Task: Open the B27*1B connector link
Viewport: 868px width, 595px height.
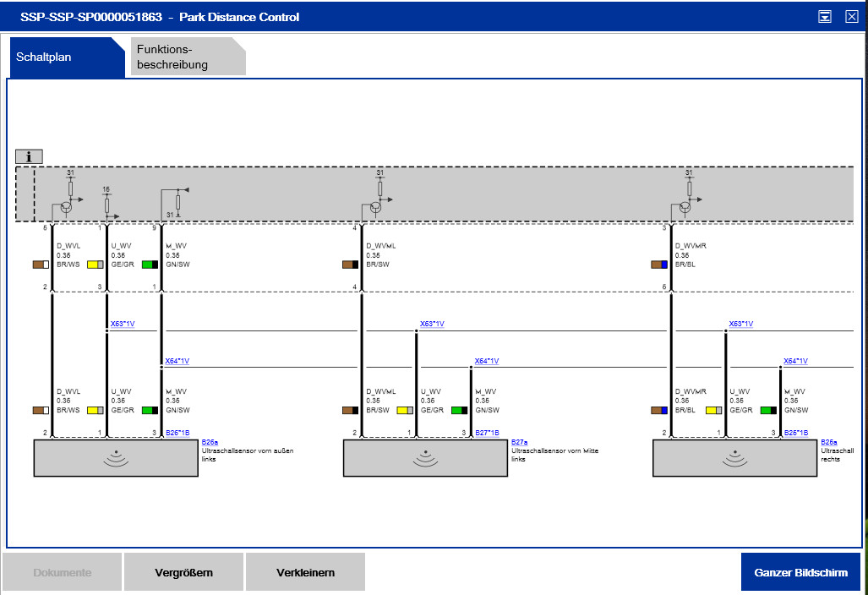Action: click(486, 433)
